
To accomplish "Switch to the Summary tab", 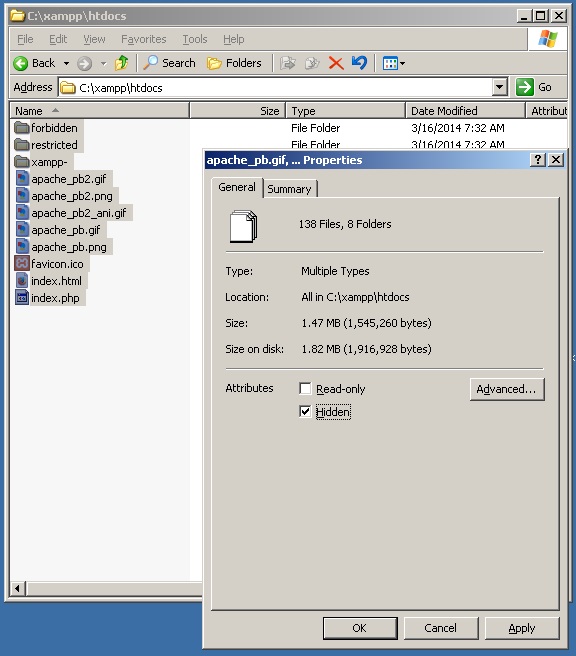I will 289,189.
